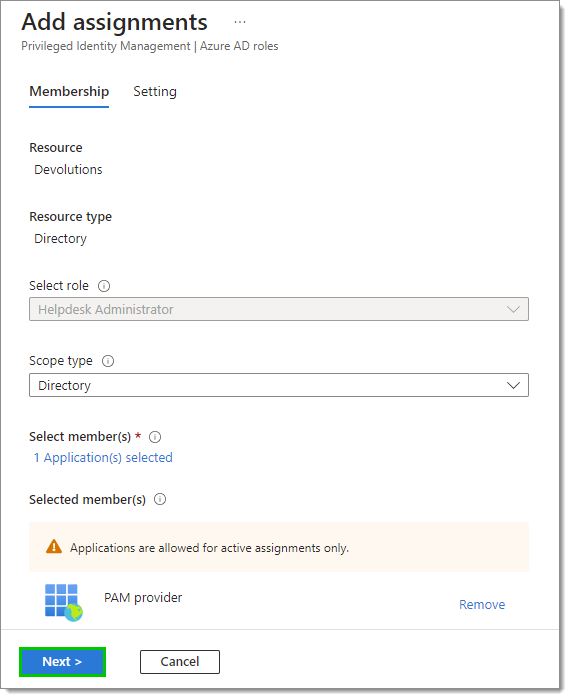Click the orange warning triangle icon
The width and height of the screenshot is (570, 699).
[54, 547]
